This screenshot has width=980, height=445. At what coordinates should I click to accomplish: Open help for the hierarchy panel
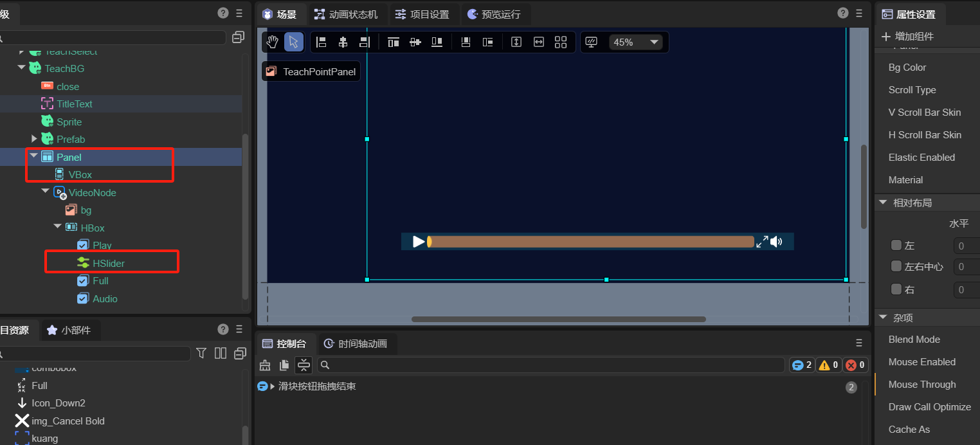223,13
